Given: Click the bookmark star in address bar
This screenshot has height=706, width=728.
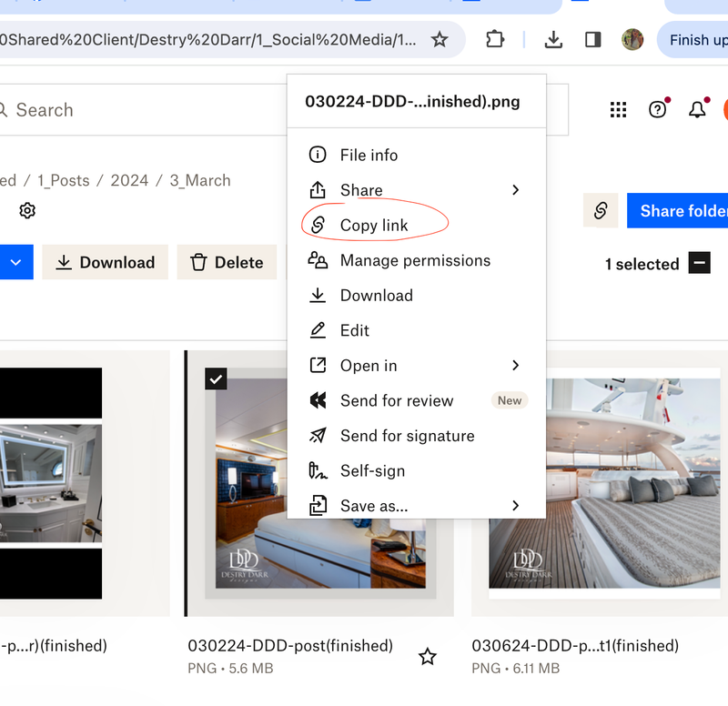Looking at the screenshot, I should point(440,40).
